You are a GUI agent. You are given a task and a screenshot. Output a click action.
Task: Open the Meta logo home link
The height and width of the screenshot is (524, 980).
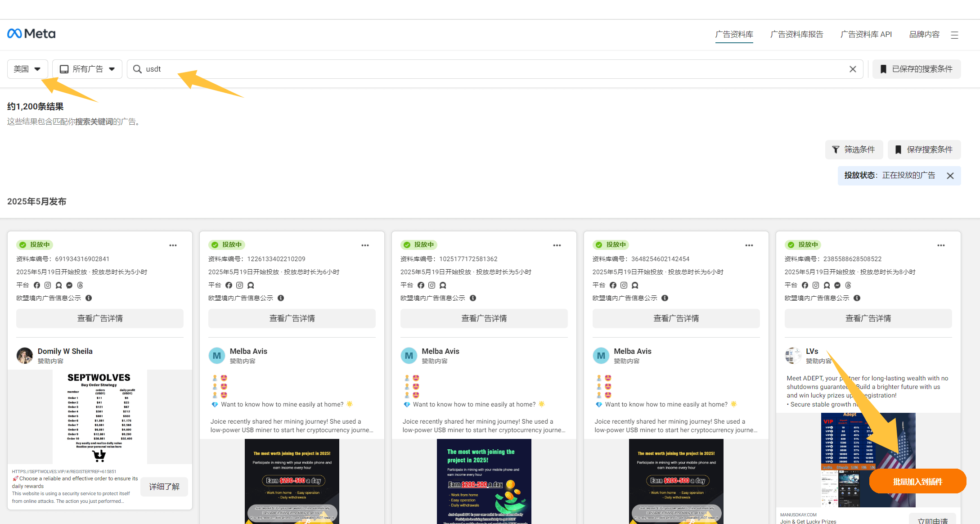pos(31,34)
